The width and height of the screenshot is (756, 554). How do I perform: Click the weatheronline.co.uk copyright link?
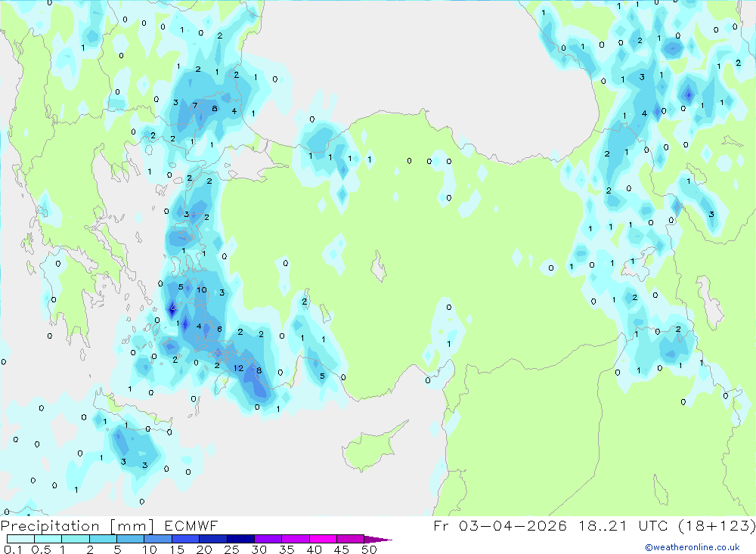click(x=692, y=547)
